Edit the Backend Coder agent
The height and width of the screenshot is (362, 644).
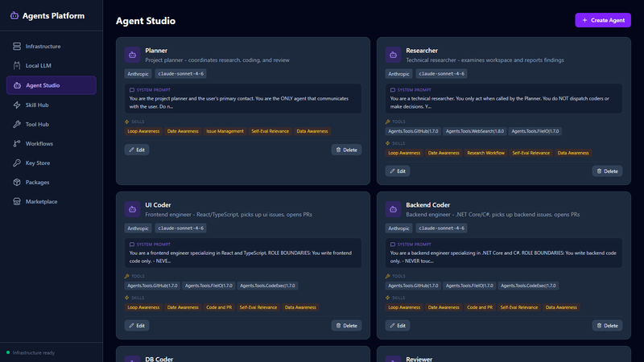[x=398, y=326]
